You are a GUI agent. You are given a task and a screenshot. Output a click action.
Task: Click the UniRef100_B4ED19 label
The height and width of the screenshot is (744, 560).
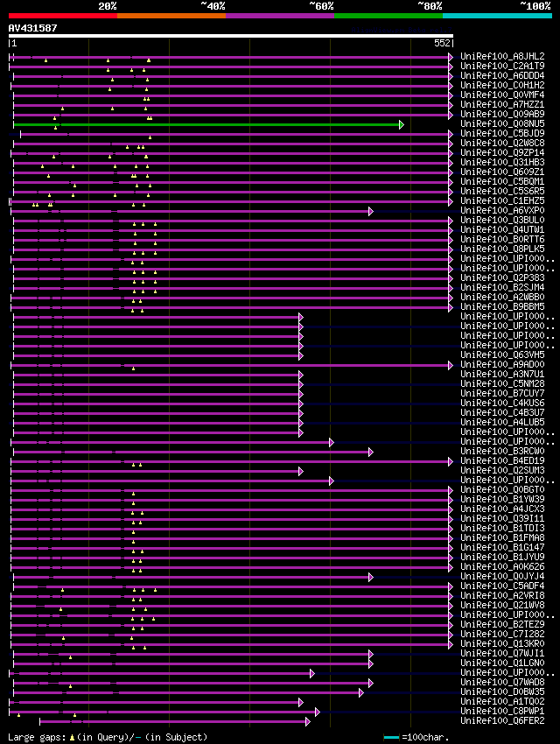point(502,460)
